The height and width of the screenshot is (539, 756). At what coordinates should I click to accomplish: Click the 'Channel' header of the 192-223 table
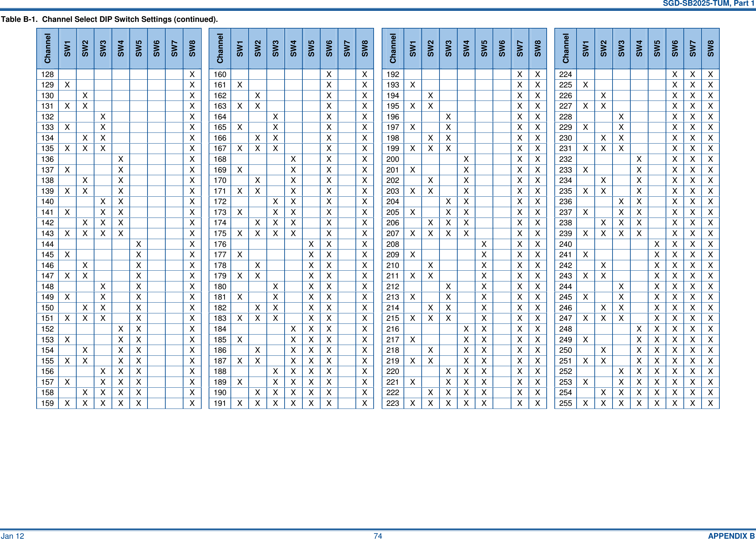click(x=393, y=48)
